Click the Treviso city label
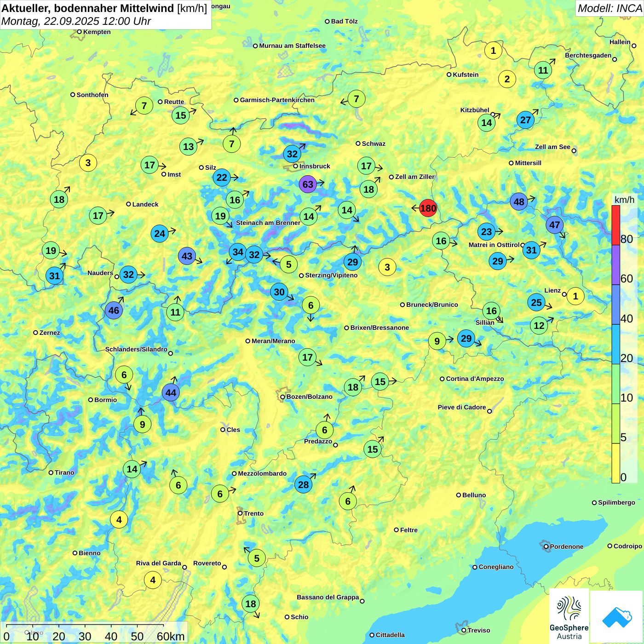The width and height of the screenshot is (644, 644). pos(478,630)
